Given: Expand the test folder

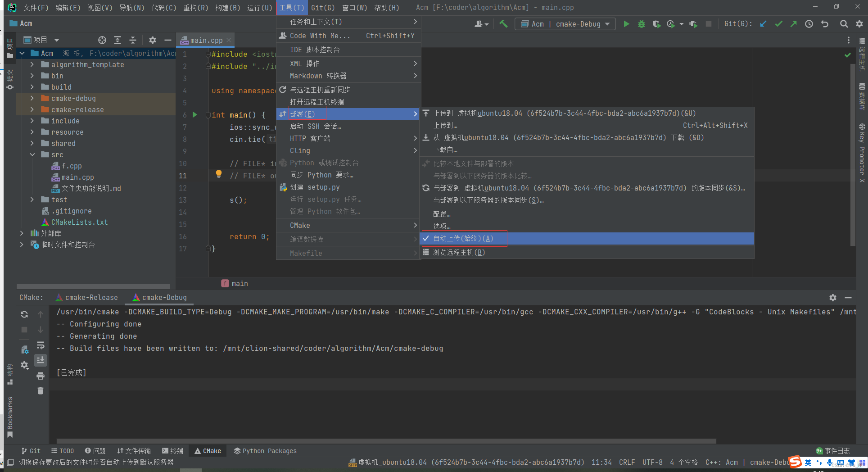Looking at the screenshot, I should [x=32, y=200].
